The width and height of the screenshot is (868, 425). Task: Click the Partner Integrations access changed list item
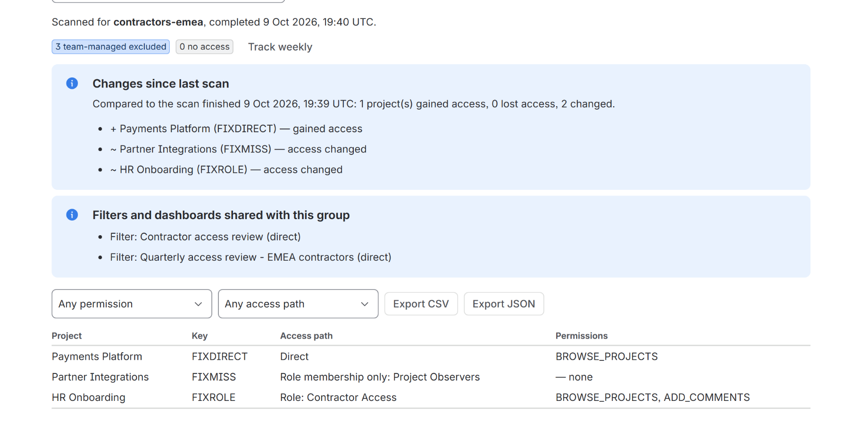click(238, 149)
